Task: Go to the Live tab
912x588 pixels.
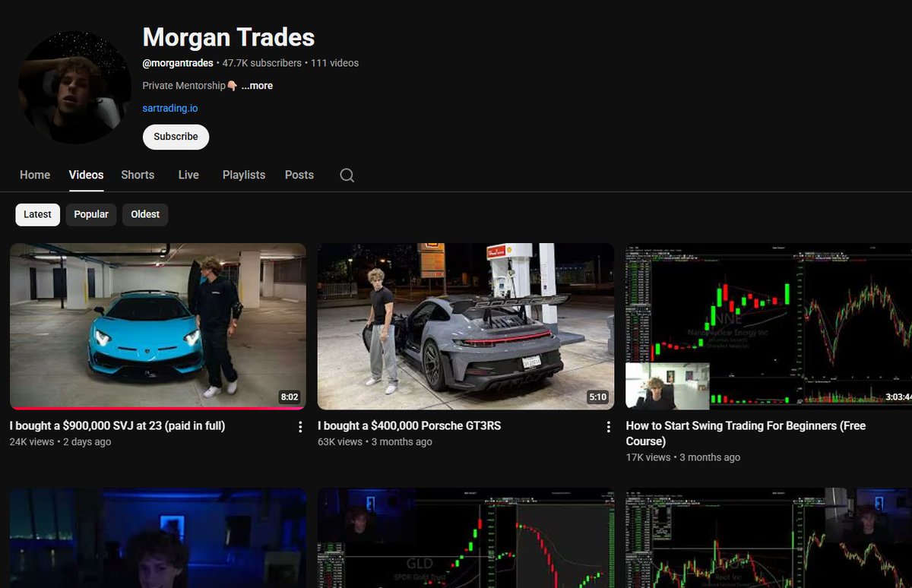Action: (188, 175)
